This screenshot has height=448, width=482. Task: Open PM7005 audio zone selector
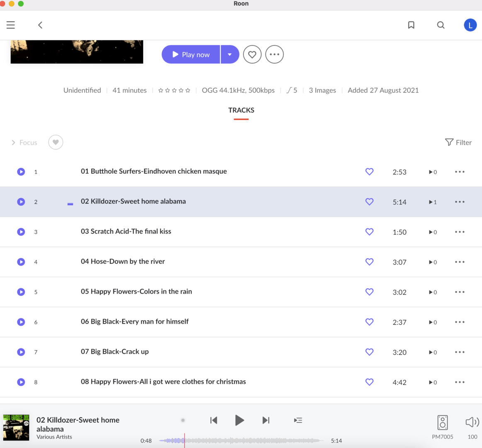tap(442, 427)
